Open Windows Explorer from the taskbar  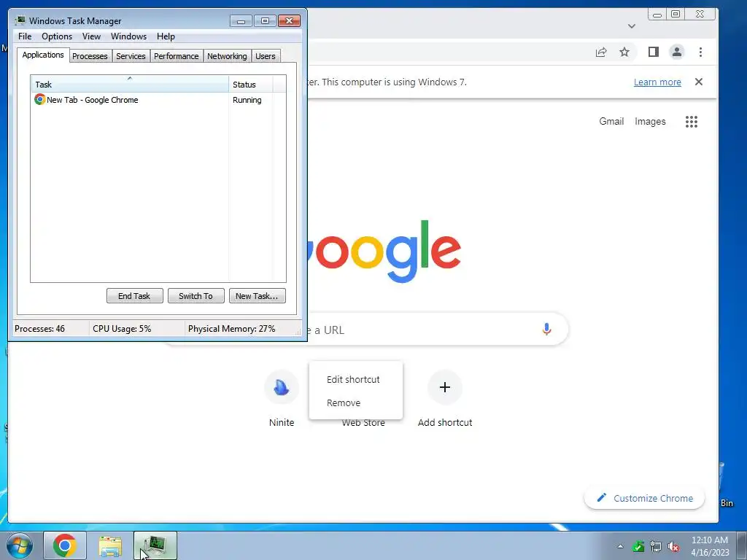(x=110, y=545)
